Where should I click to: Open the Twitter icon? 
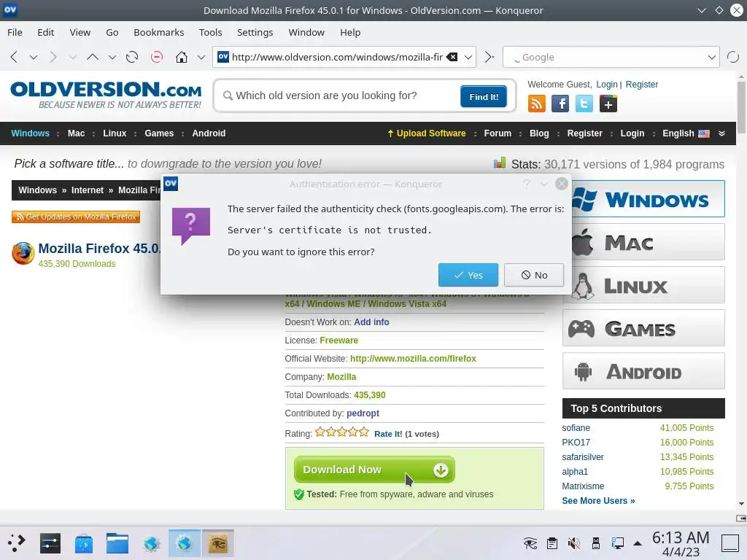click(x=584, y=104)
